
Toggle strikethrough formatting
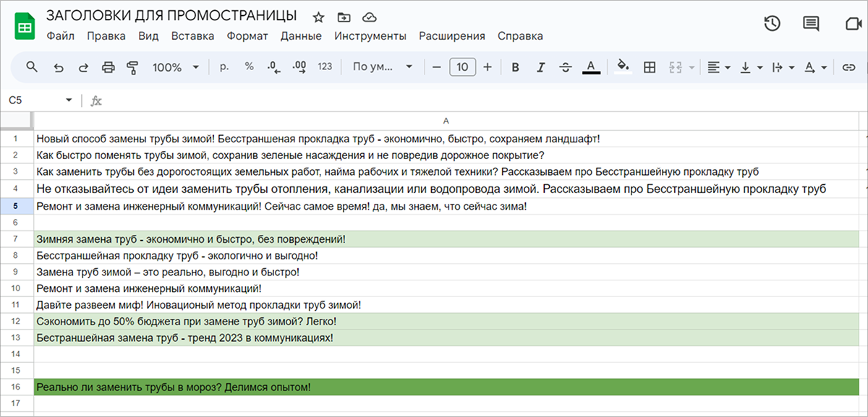click(x=566, y=67)
